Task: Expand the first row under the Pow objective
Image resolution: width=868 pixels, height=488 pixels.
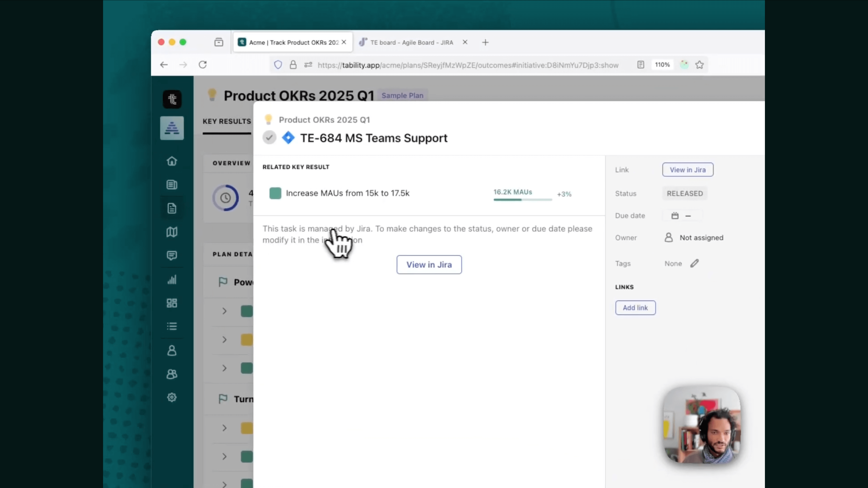Action: coord(224,311)
